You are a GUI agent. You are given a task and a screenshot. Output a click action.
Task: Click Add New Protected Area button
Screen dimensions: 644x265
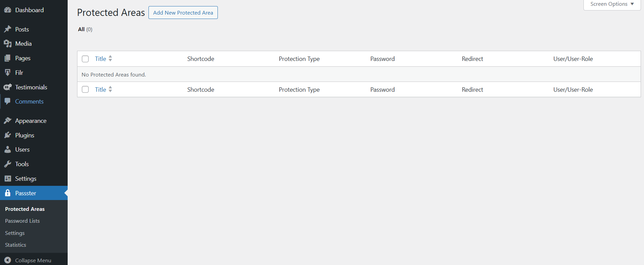click(183, 13)
